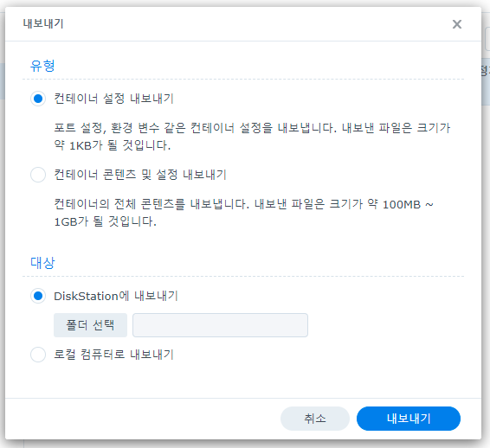This screenshot has height=448, width=490.
Task: Open the 폴더 선택 folder picker
Action: pyautogui.click(x=90, y=325)
